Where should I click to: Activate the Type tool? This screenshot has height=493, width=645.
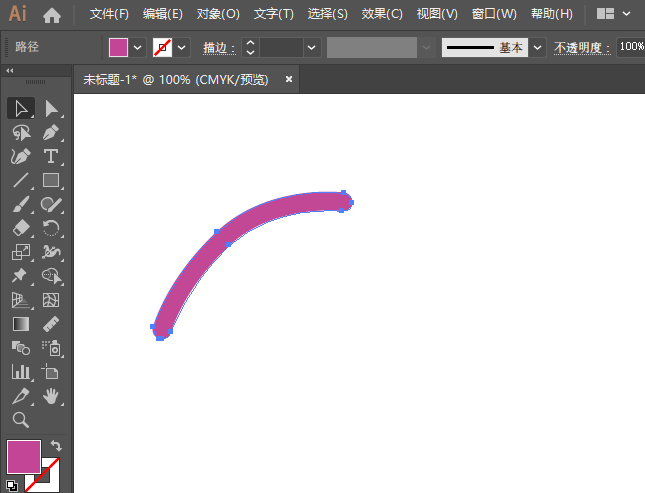pos(51,156)
